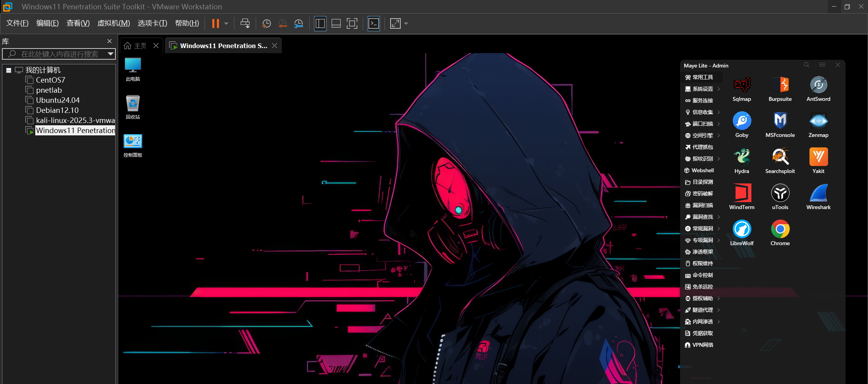Launch Hydra from the tool grid
This screenshot has width=868, height=384.
[742, 157]
